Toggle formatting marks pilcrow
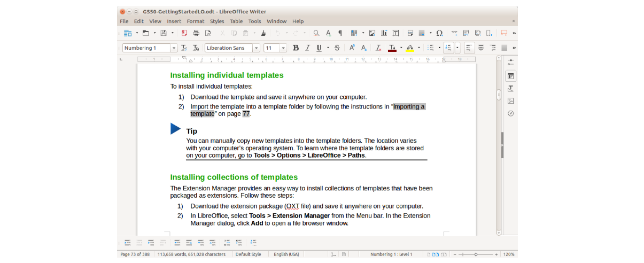Image resolution: width=644 pixels, height=263 pixels. pos(340,33)
